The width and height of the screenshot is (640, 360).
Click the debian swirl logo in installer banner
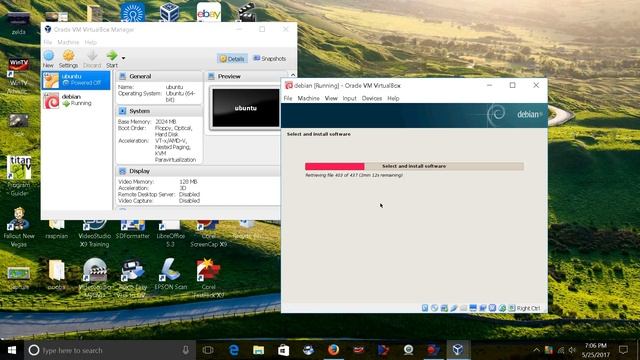tap(496, 115)
